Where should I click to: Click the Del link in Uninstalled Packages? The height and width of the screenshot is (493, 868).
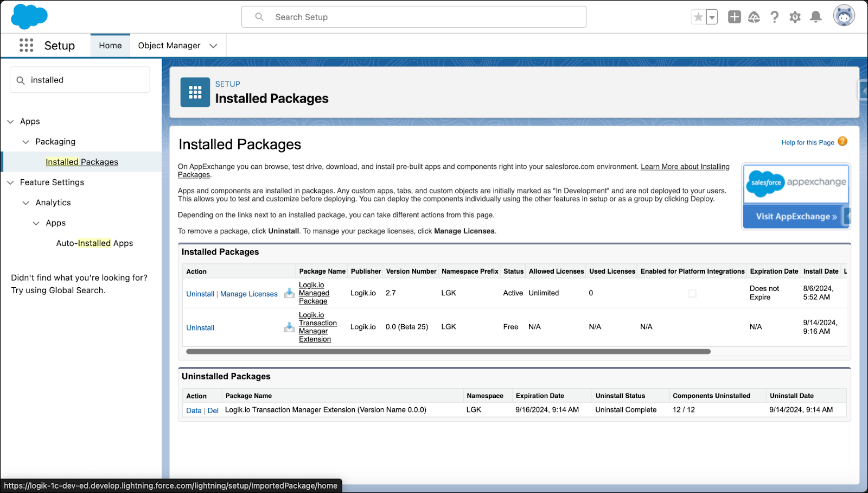click(213, 410)
